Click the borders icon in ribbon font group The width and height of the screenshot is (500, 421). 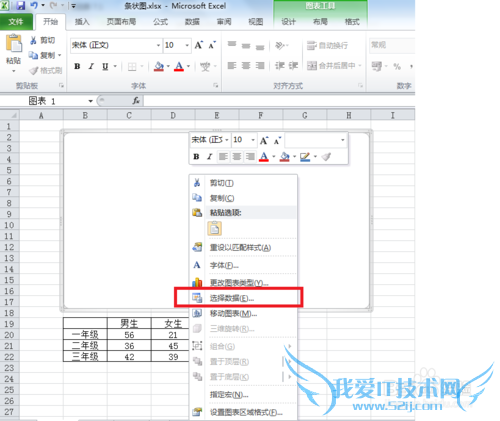coord(132,67)
